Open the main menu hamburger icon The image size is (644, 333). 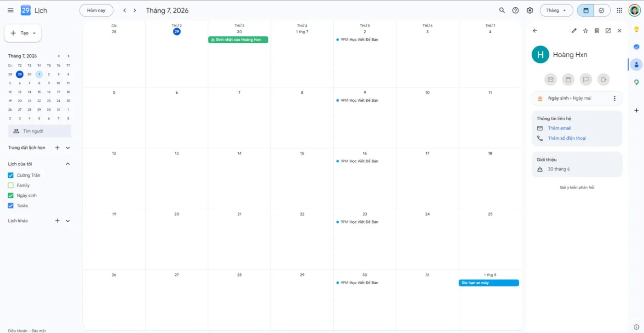point(11,10)
